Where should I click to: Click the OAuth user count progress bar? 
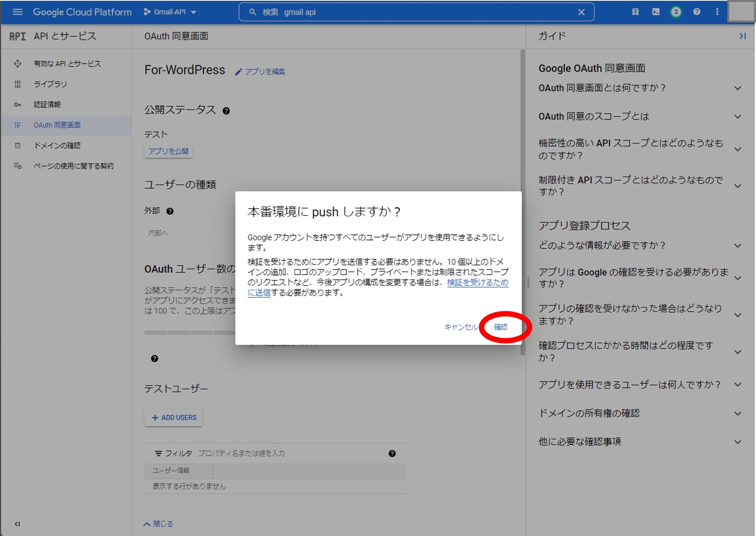pyautogui.click(x=190, y=332)
